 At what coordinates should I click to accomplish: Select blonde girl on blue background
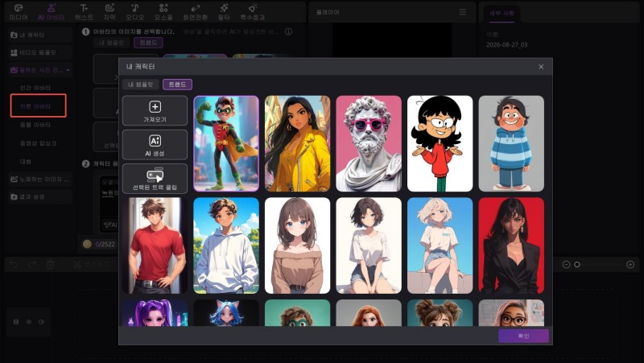click(440, 245)
